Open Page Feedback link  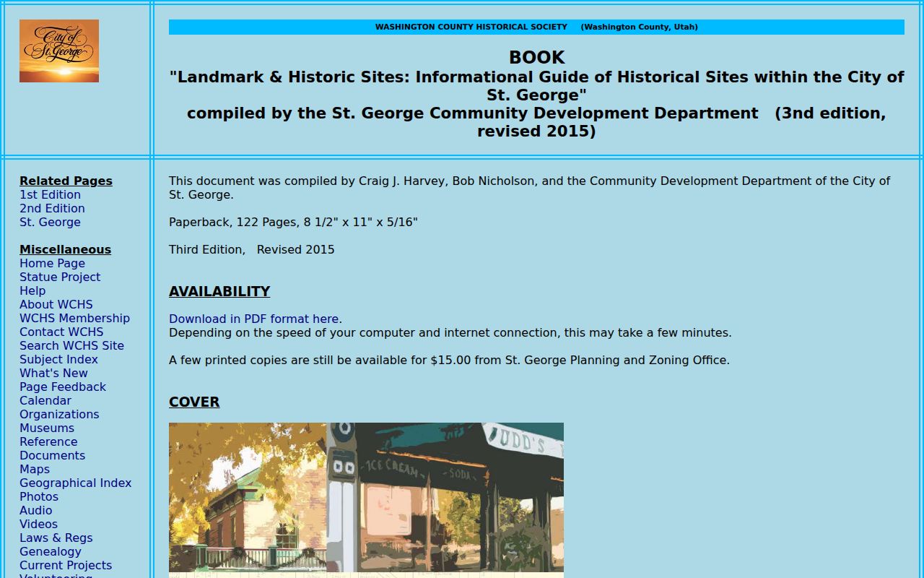point(63,387)
